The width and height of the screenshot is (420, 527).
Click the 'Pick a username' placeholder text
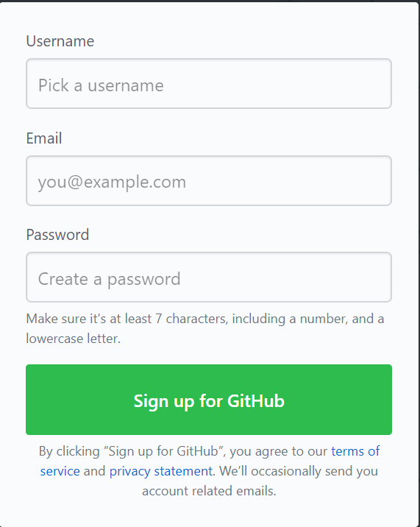(101, 85)
